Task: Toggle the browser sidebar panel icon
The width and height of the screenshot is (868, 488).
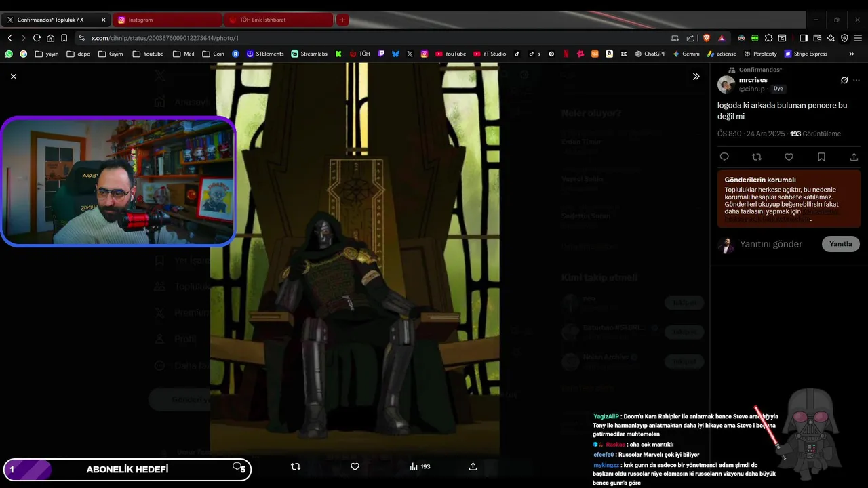Action: pyautogui.click(x=804, y=38)
